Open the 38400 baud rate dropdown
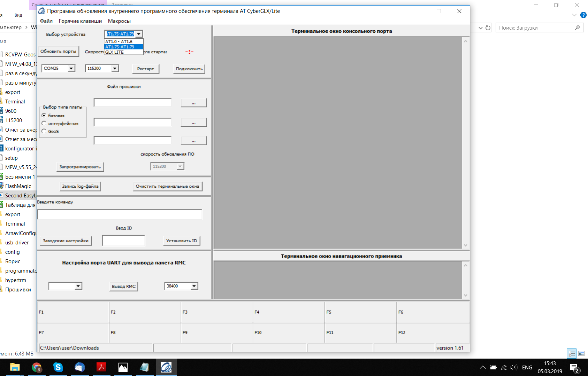 click(194, 286)
